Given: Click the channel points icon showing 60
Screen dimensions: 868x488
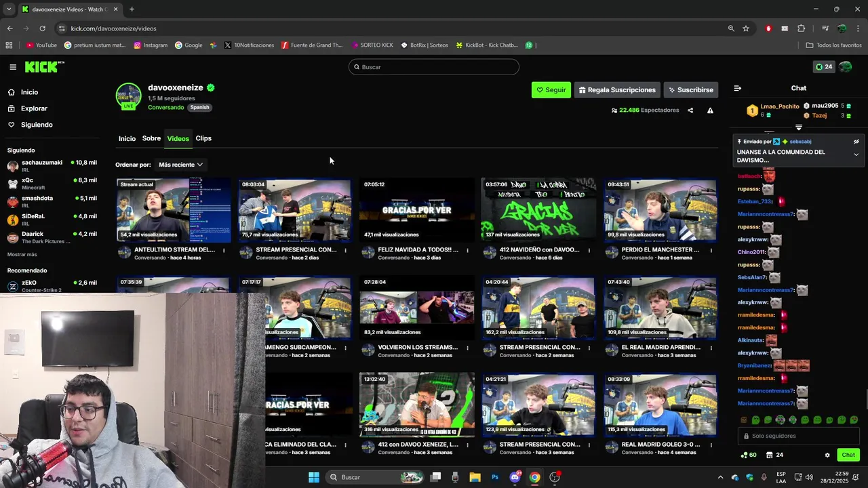Looking at the screenshot, I should click(x=749, y=455).
